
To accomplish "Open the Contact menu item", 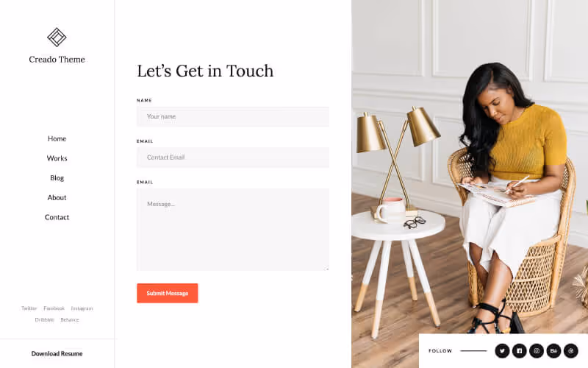I will [57, 217].
